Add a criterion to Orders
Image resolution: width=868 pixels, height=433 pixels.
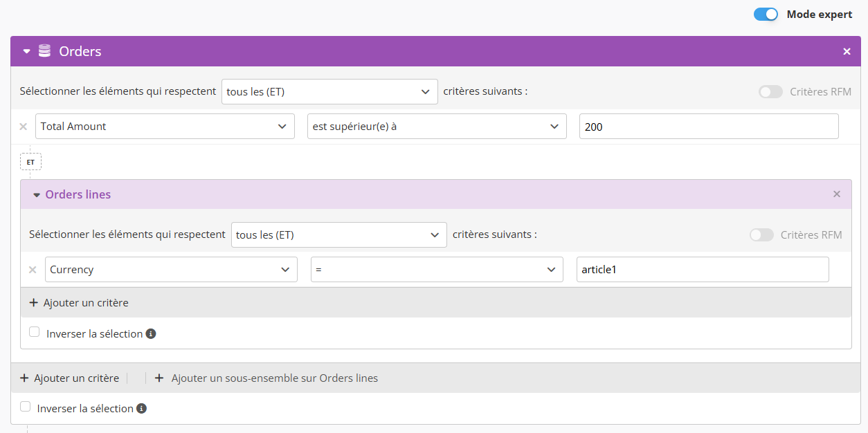pos(69,378)
